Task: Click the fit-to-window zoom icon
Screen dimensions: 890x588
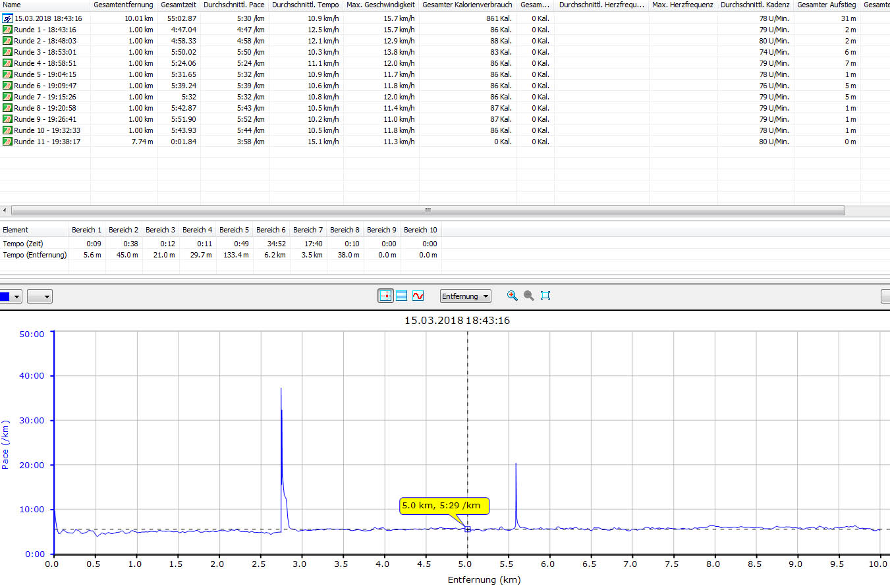Action: coord(545,296)
